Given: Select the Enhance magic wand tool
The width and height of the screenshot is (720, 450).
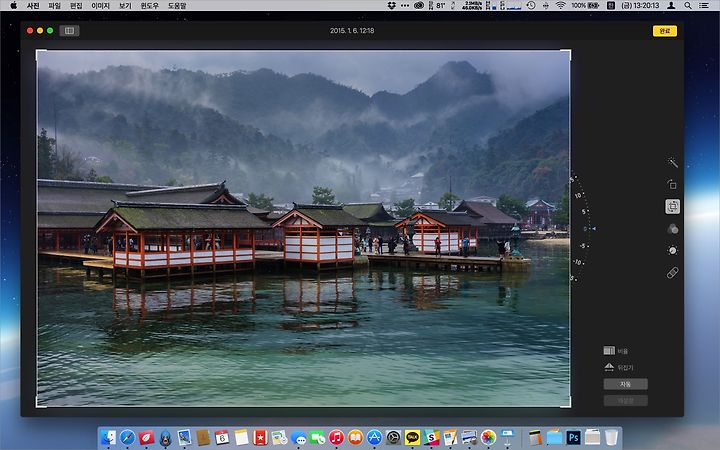Looking at the screenshot, I should pos(672,163).
